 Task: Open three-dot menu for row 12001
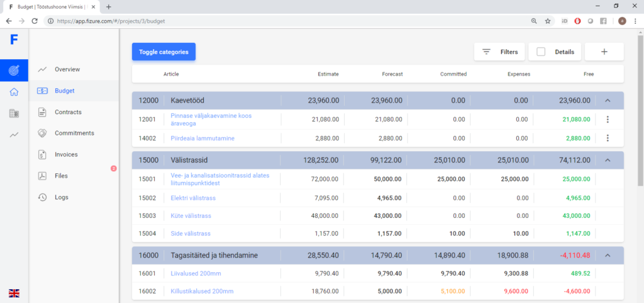click(608, 120)
